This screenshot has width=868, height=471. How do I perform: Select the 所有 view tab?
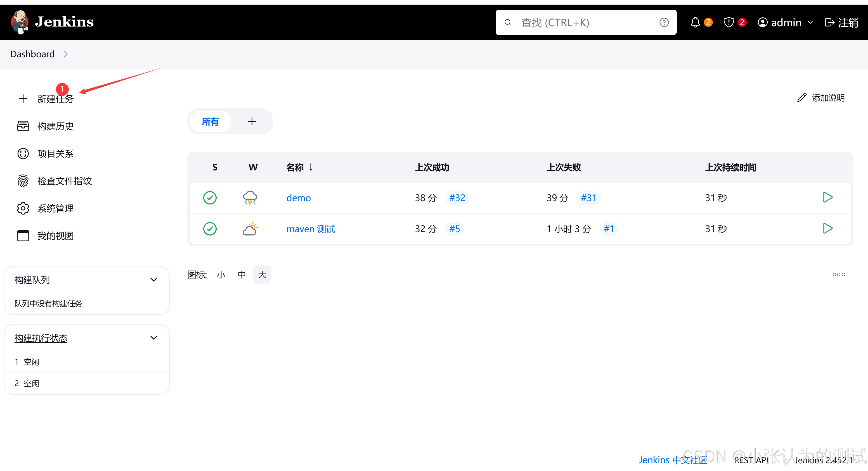(x=210, y=122)
